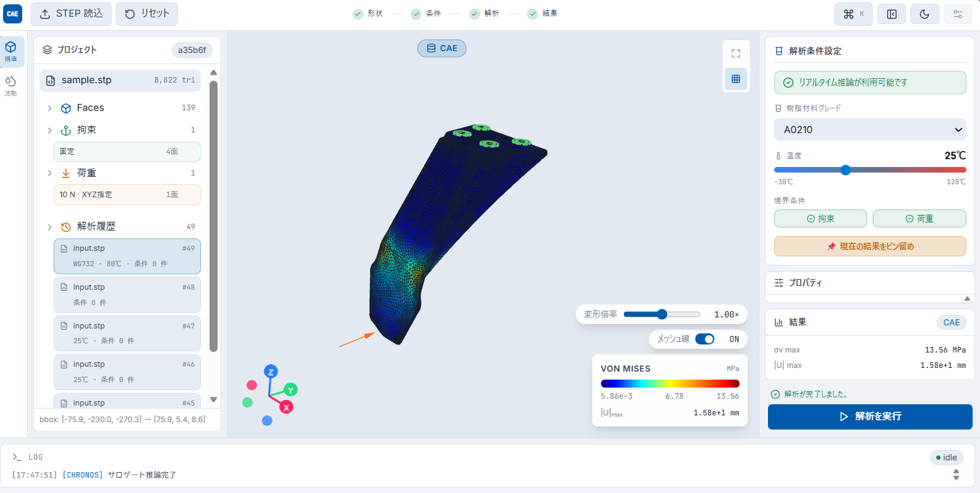Viewport: 980px width, 493px height.
Task: Expand the 解析履歴 history node
Action: 50,227
